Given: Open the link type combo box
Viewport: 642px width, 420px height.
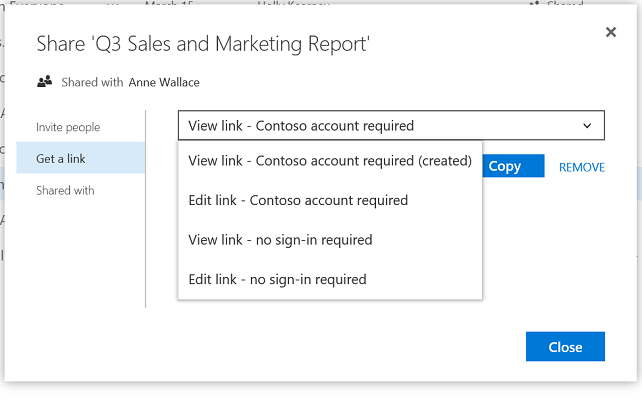Looking at the screenshot, I should [x=390, y=126].
